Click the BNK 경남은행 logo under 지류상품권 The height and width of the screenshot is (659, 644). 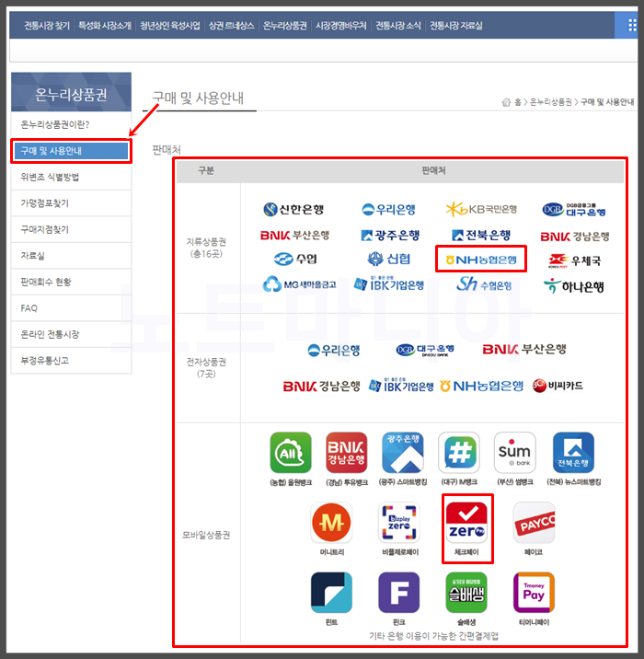[x=575, y=237]
